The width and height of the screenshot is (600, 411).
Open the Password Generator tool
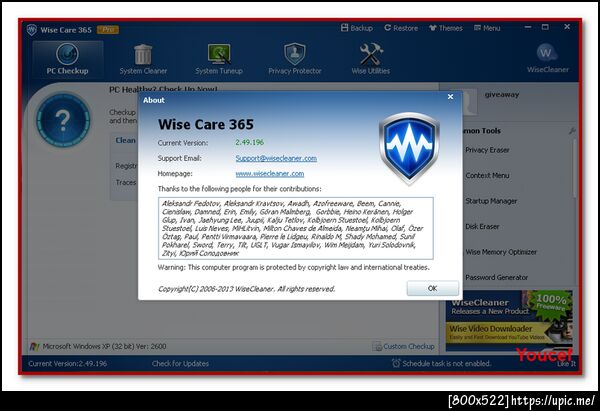(496, 277)
